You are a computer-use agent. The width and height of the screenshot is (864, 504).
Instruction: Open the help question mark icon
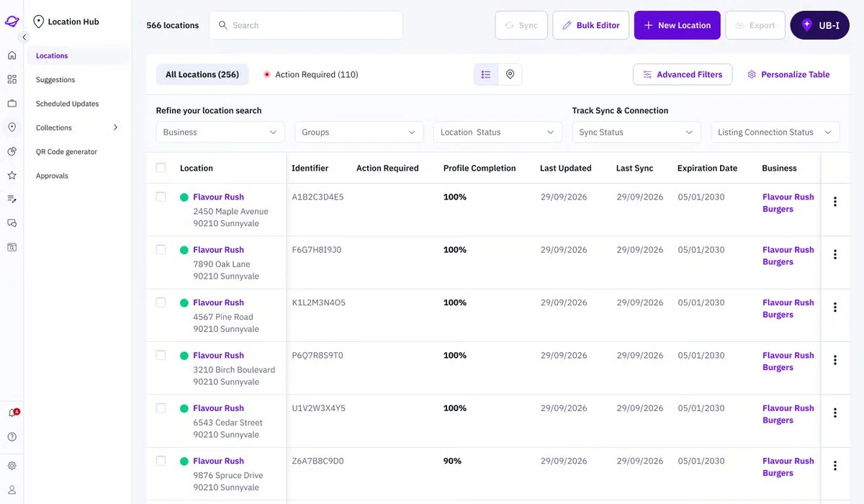pos(12,437)
